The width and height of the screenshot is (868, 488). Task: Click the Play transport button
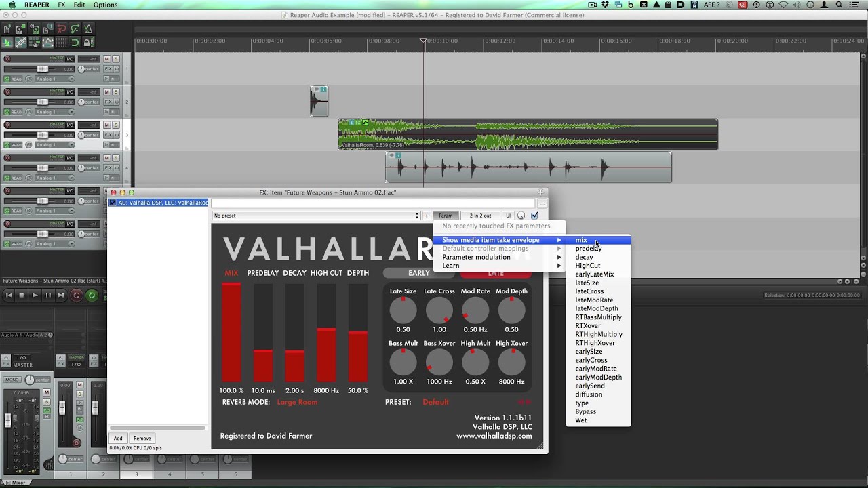(35, 296)
